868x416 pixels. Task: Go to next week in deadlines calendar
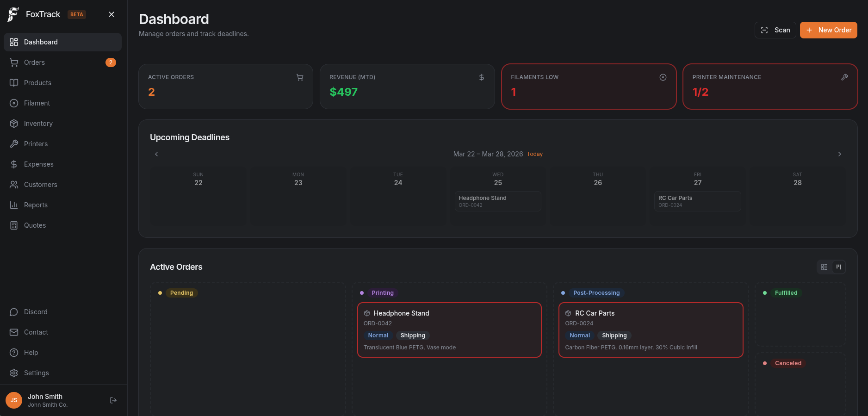839,154
